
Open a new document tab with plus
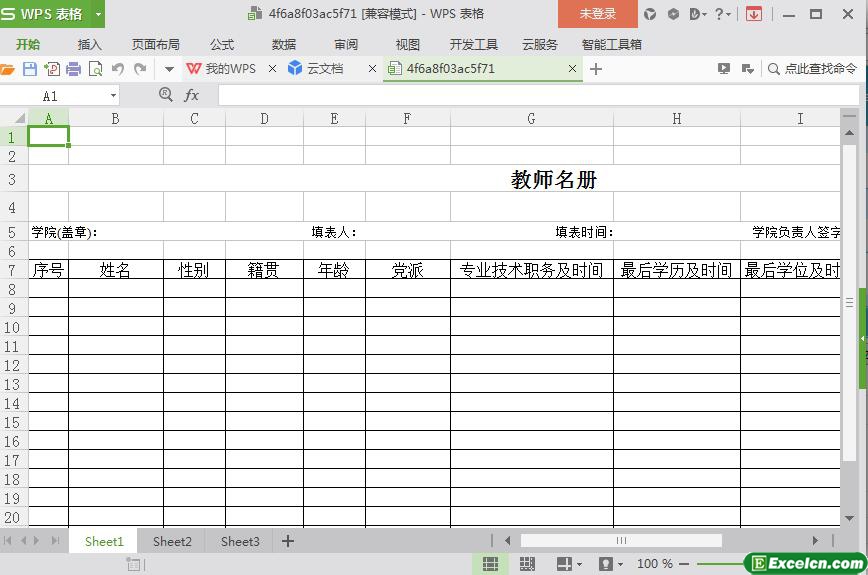pos(596,69)
